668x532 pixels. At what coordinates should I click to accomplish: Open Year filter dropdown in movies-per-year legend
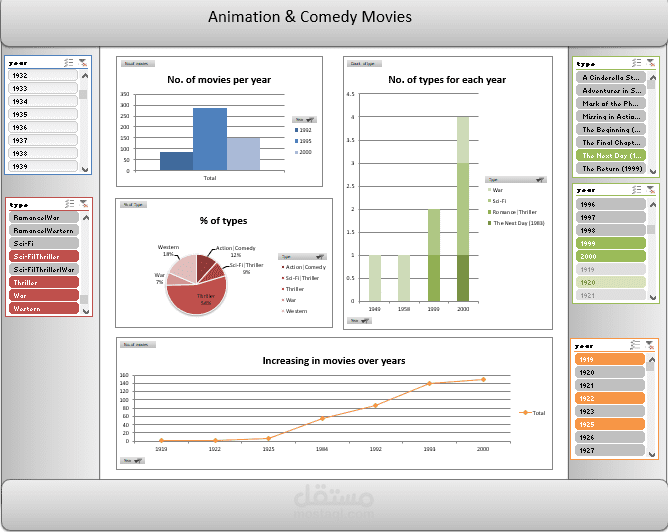click(x=304, y=120)
